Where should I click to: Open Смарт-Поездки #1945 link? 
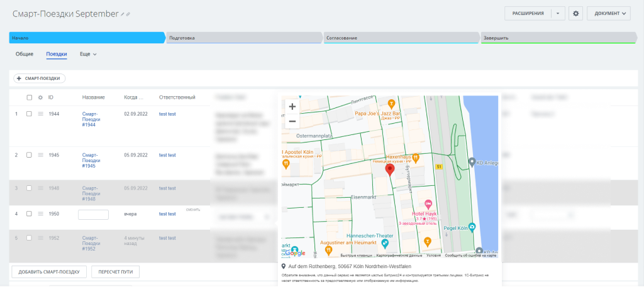pos(89,160)
